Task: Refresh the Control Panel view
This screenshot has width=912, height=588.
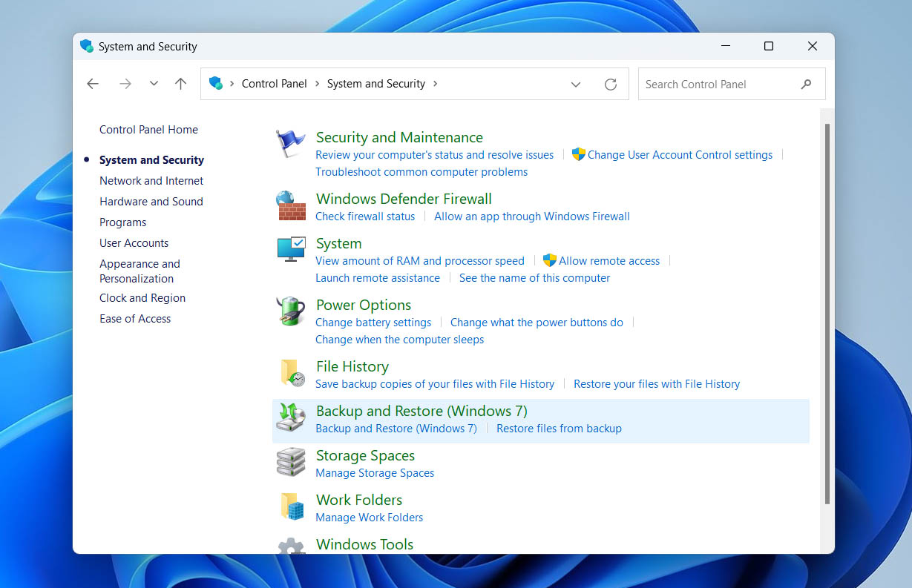Action: pyautogui.click(x=611, y=85)
